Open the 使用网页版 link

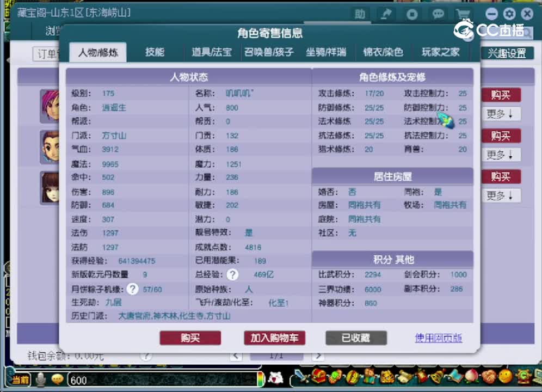coord(438,338)
